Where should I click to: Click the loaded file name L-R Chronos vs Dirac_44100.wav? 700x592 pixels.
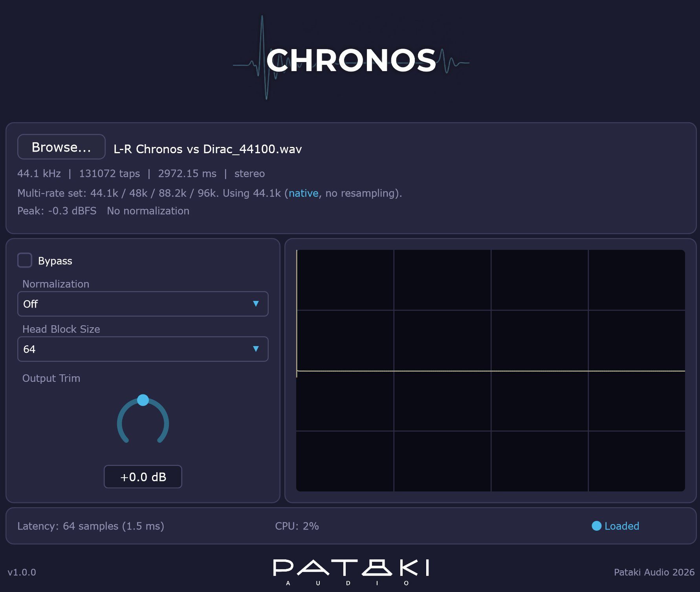[x=208, y=149]
